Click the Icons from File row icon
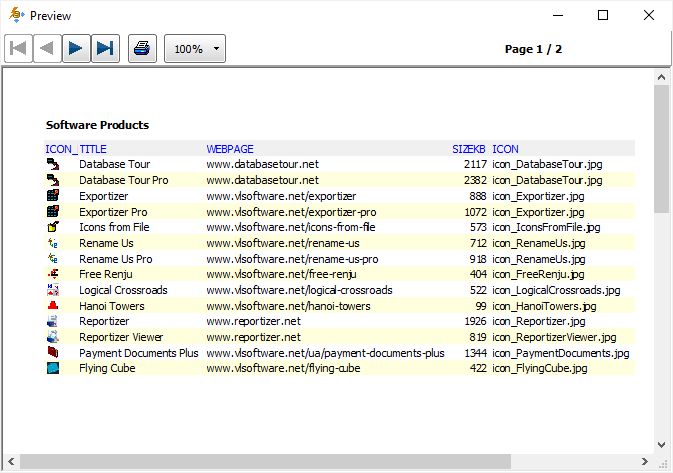673x473 pixels. (x=53, y=227)
